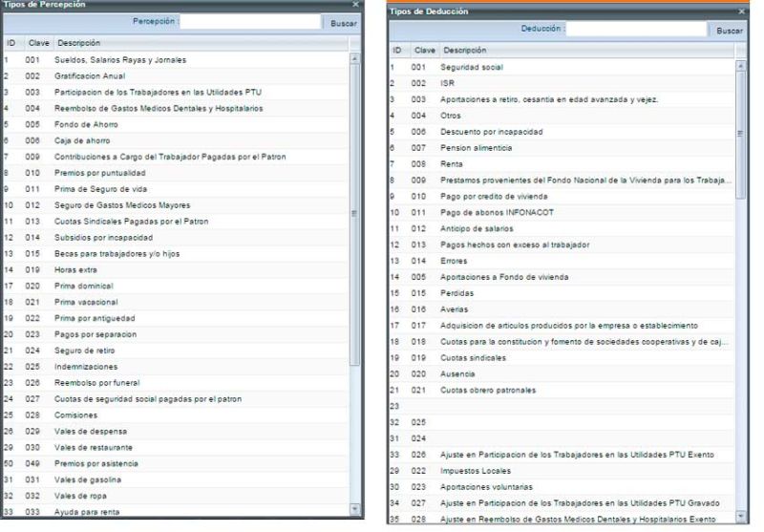Click Buscar button in Tipos de Percepción panel

pyautogui.click(x=343, y=22)
